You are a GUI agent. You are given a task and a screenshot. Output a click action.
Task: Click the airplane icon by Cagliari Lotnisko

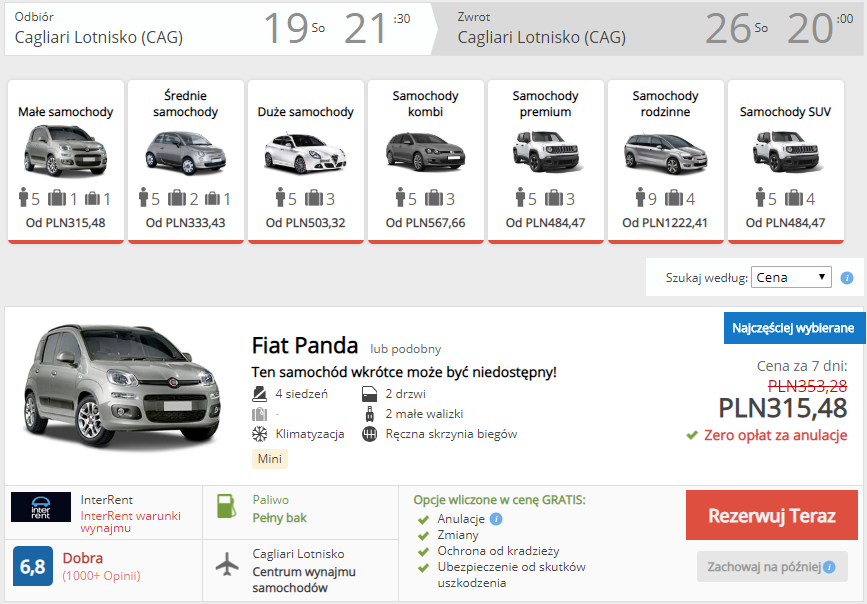coord(227,565)
